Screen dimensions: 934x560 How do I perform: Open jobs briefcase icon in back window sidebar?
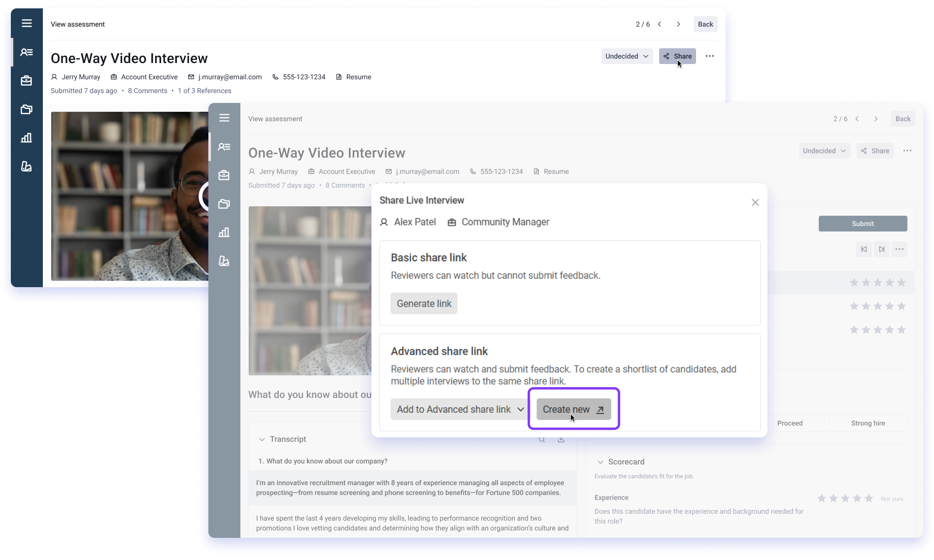coord(27,80)
